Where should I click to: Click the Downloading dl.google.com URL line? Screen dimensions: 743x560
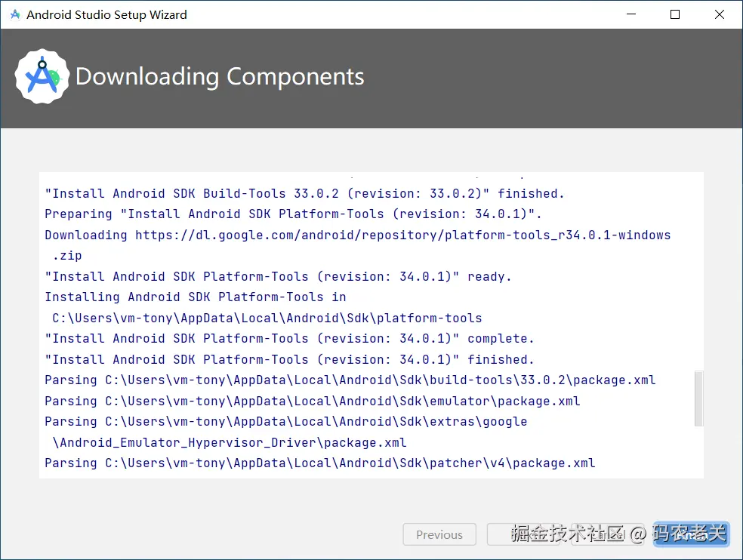pyautogui.click(x=358, y=235)
